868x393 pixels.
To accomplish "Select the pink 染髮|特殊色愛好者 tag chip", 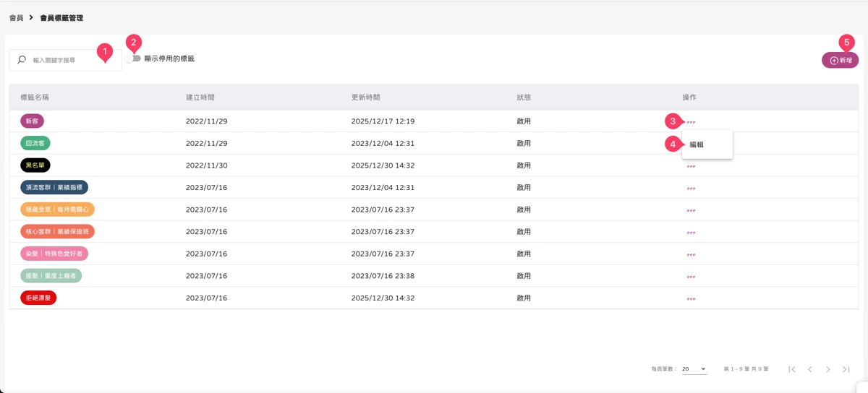I will 54,254.
